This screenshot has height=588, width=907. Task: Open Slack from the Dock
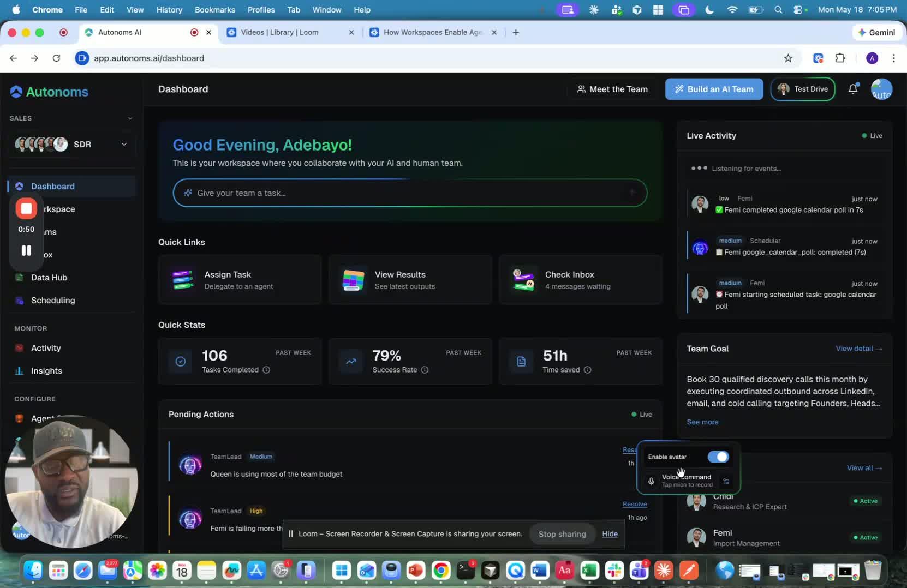(x=614, y=571)
